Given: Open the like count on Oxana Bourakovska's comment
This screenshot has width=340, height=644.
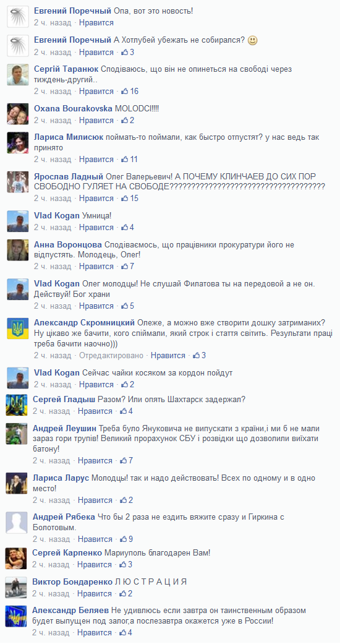Looking at the screenshot, I should [x=127, y=121].
